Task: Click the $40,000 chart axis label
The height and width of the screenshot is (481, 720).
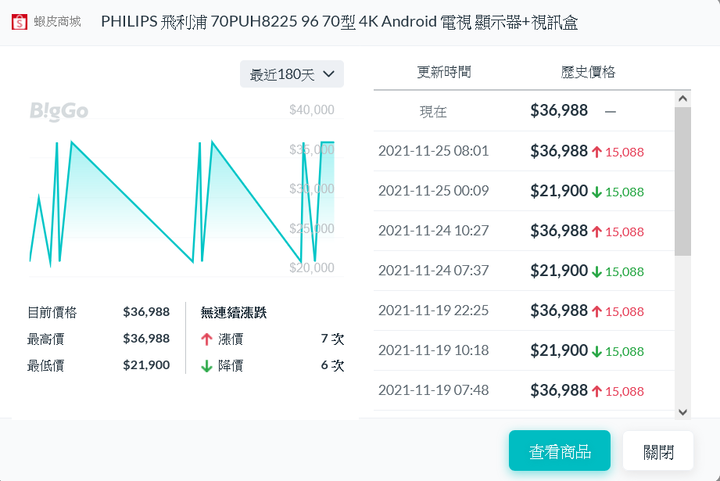Action: pos(312,110)
